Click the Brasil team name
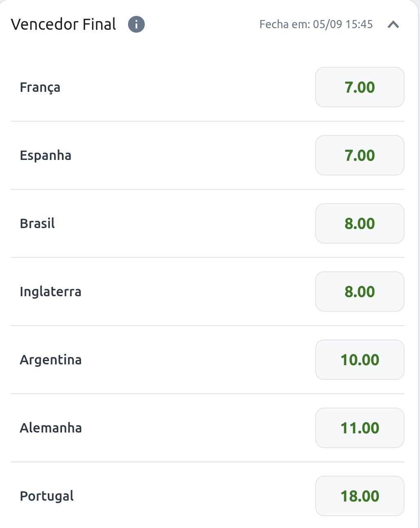The image size is (420, 528). pos(37,224)
